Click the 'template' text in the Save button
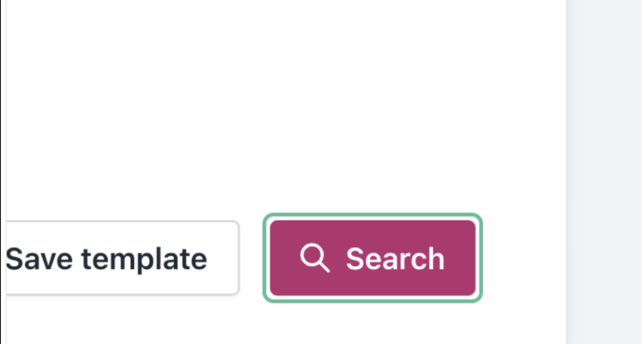644x344 pixels. pyautogui.click(x=144, y=260)
